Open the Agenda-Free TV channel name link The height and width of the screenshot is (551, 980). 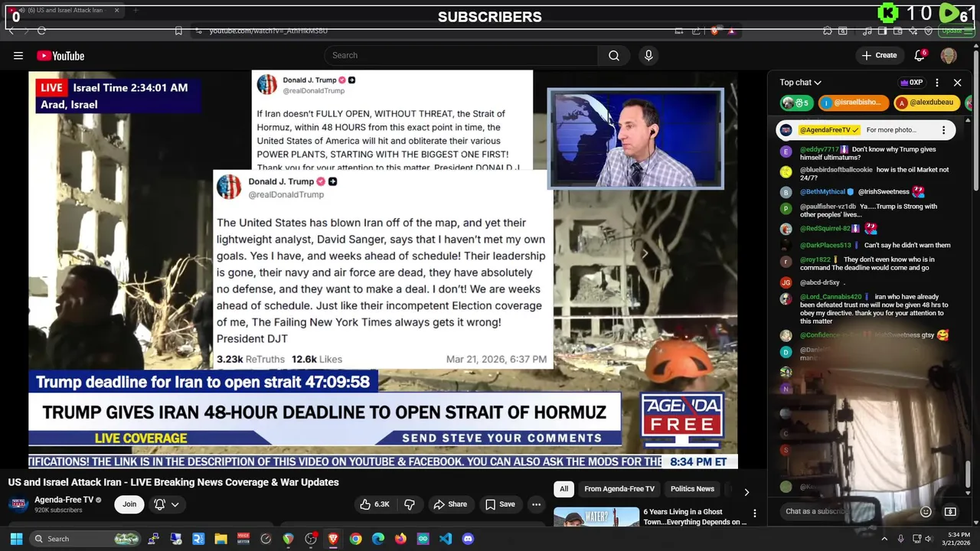click(64, 500)
